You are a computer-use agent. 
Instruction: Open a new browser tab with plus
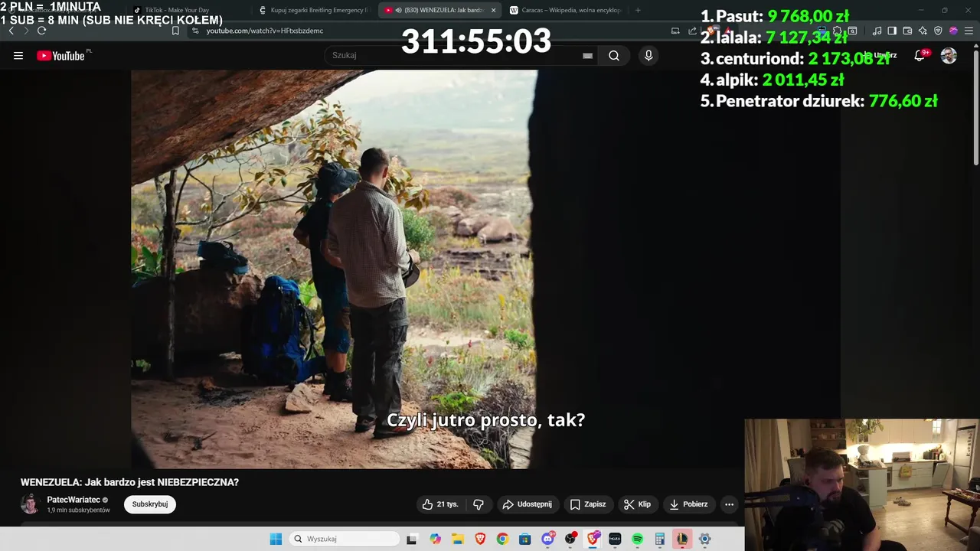click(x=638, y=10)
